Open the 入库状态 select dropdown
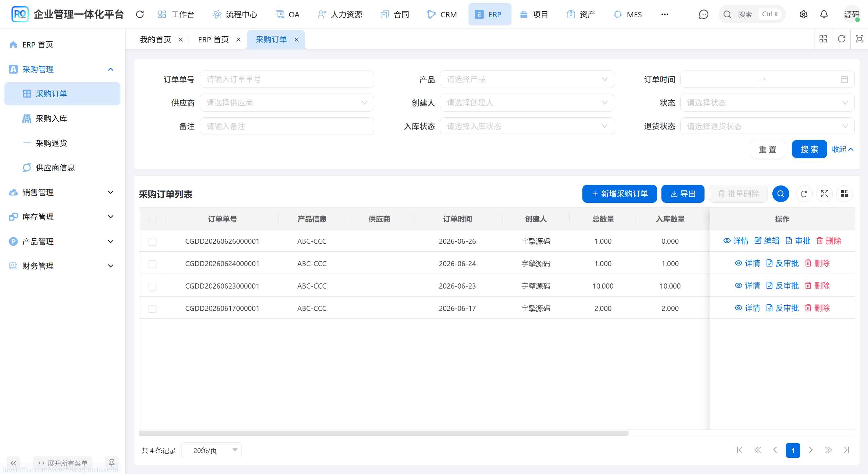 coord(527,126)
